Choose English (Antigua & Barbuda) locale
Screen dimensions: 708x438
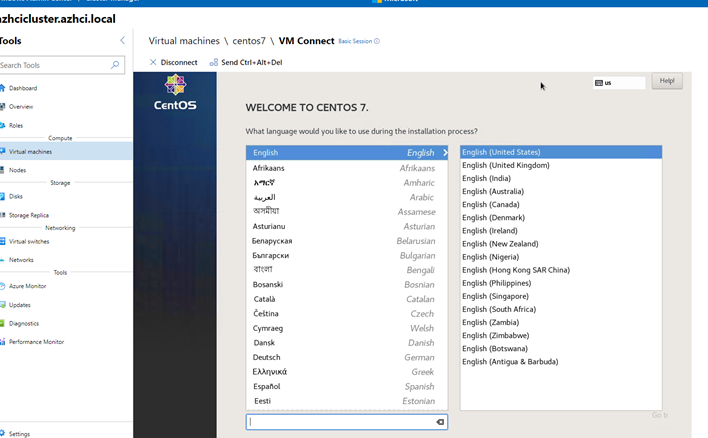click(561, 362)
